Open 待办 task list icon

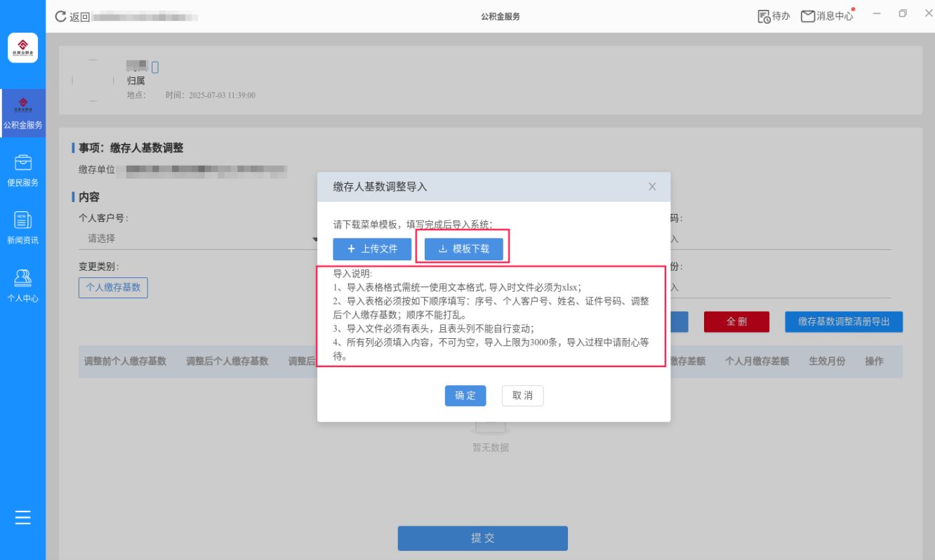coord(764,16)
